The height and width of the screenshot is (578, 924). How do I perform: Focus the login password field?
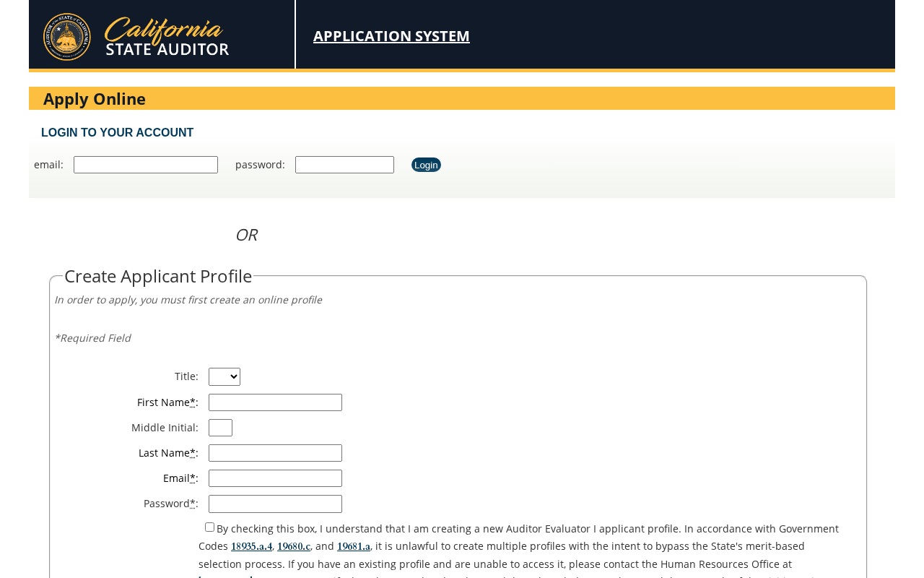click(344, 165)
